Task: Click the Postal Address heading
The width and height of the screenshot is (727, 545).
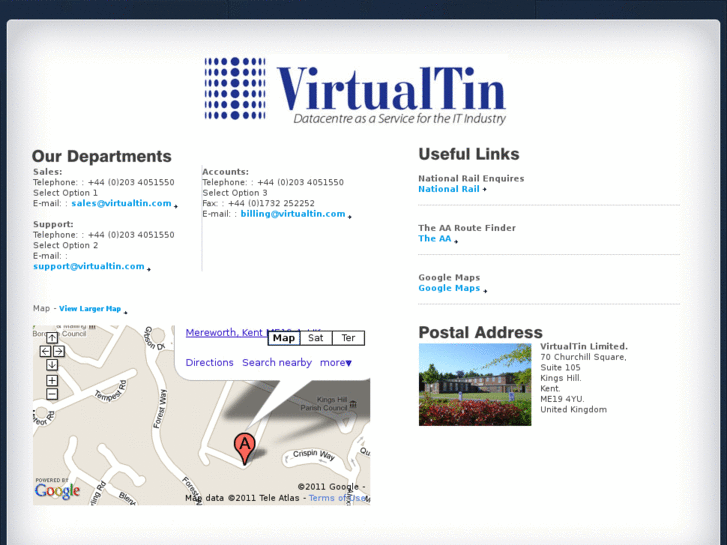Action: (480, 333)
